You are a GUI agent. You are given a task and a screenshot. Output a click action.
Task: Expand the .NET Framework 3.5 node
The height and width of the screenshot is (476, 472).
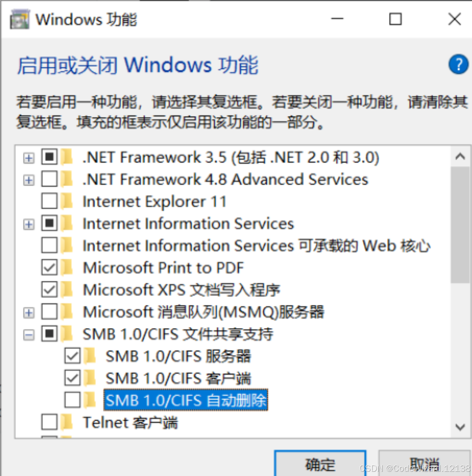click(x=28, y=157)
